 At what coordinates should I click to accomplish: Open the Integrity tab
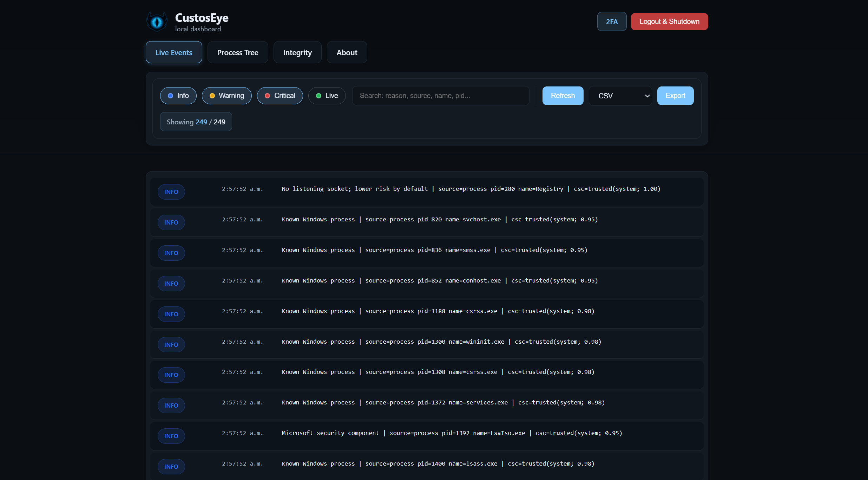click(297, 52)
